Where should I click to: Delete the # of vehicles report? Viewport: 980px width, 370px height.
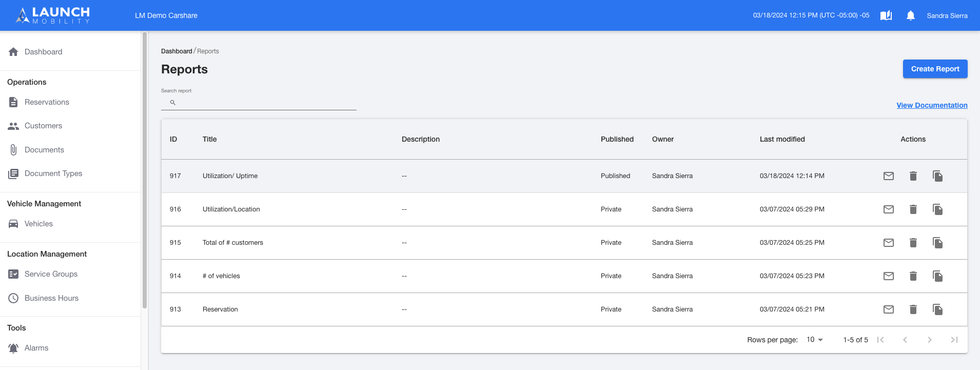coord(913,276)
